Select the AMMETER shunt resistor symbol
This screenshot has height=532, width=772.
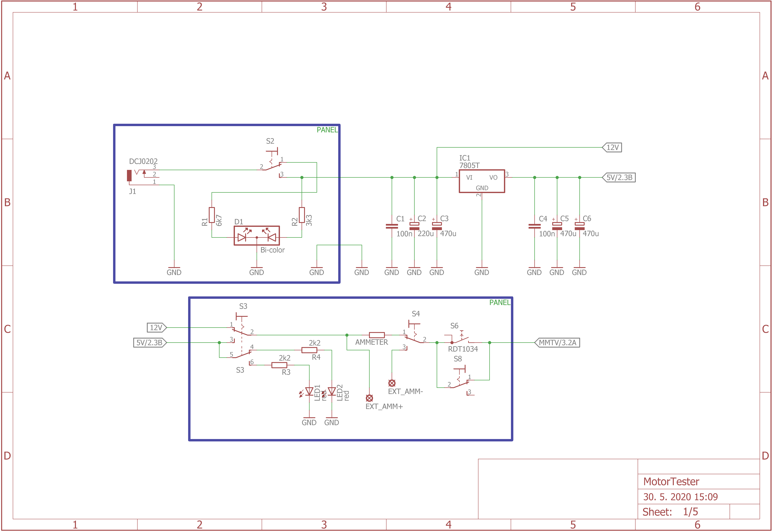point(377,335)
